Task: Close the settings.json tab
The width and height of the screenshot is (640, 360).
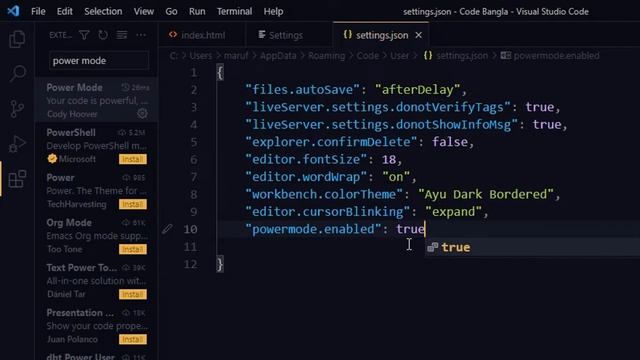Action: click(x=418, y=35)
